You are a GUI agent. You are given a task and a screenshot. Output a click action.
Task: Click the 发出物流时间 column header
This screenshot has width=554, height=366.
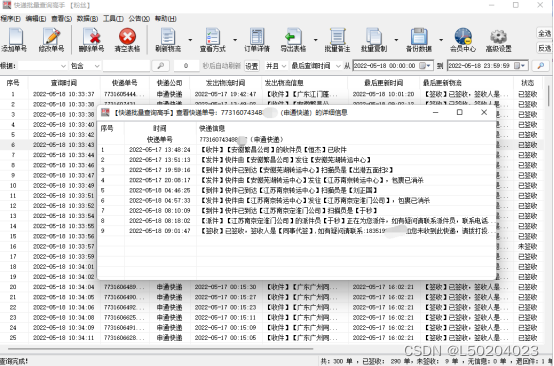pos(226,83)
